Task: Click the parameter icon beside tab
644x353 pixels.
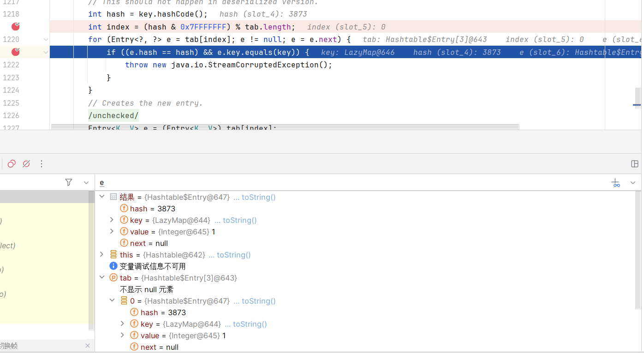Action: click(x=113, y=277)
